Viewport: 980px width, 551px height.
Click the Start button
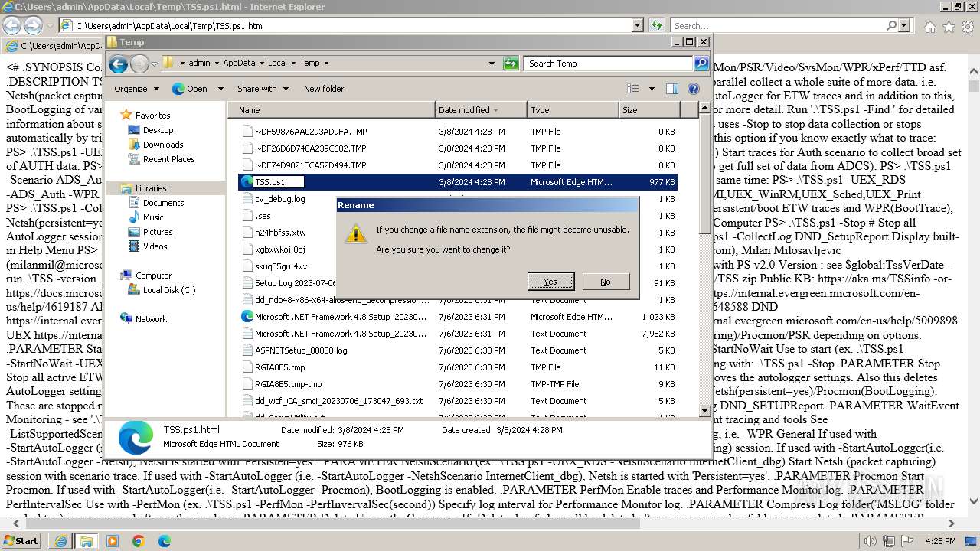coord(21,540)
